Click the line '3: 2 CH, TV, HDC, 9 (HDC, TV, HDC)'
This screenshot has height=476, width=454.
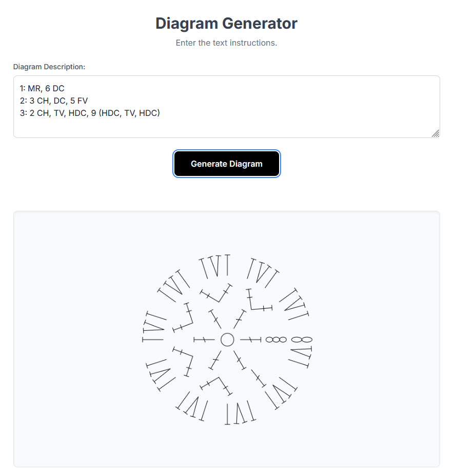(90, 113)
